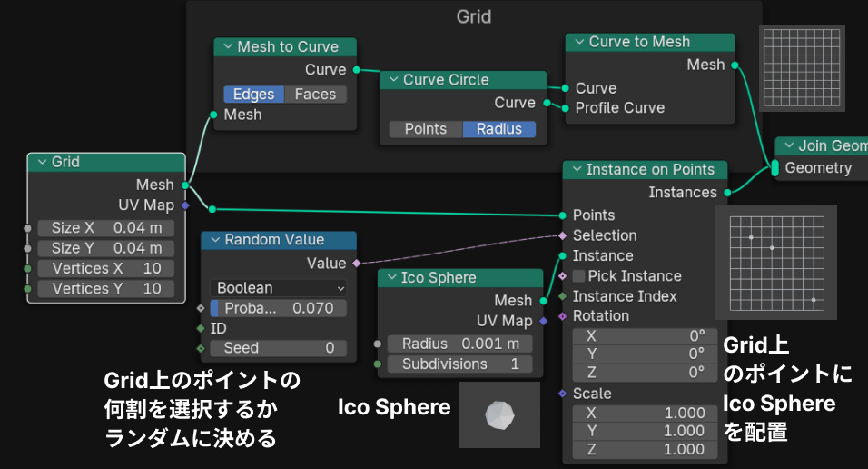Click the Instance on Points Selection socket
Image resolution: width=868 pixels, height=469 pixels.
coord(563,235)
